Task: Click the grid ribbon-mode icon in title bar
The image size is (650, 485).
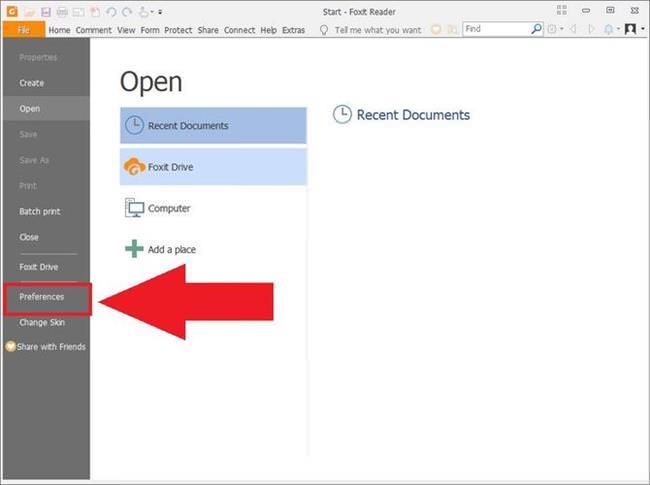Action: [x=562, y=10]
